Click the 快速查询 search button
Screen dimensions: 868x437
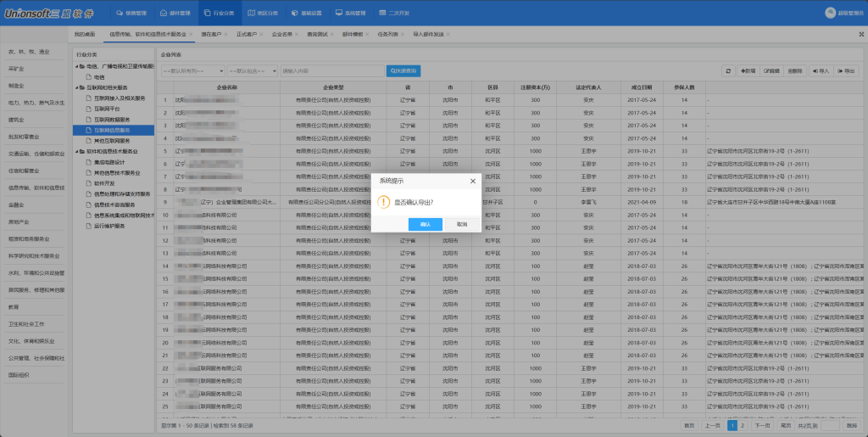coord(403,71)
